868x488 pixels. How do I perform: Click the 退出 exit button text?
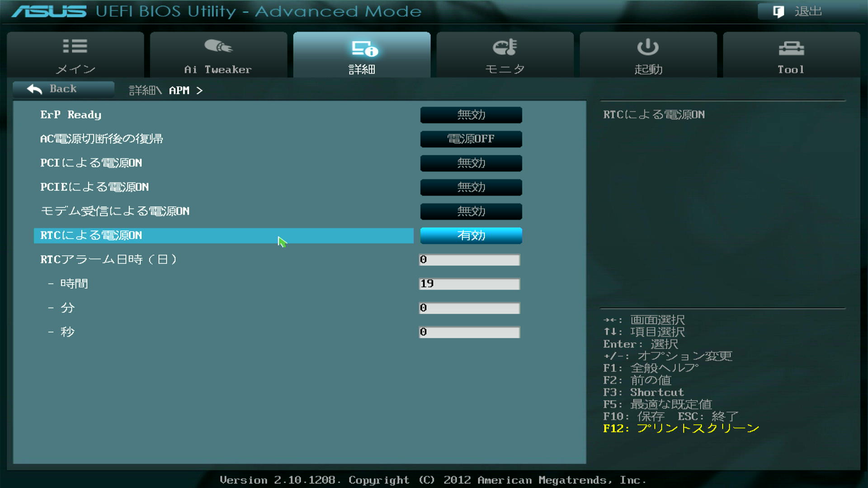(808, 11)
